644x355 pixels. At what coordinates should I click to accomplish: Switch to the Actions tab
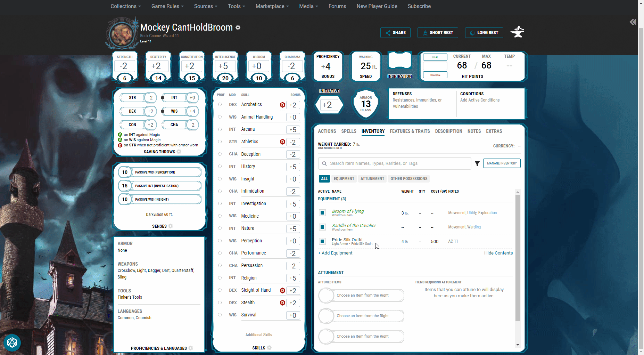pos(327,131)
